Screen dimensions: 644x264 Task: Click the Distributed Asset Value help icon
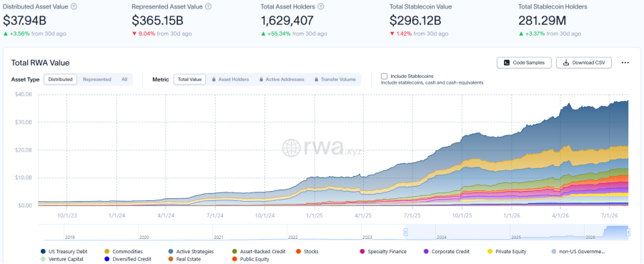coord(74,6)
